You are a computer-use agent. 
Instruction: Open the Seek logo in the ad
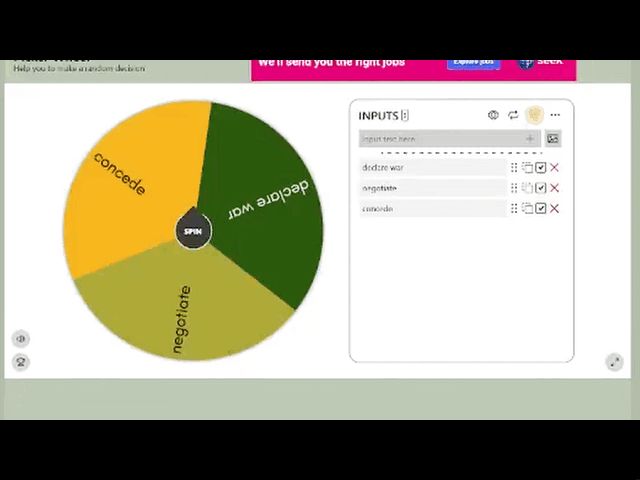(x=540, y=62)
